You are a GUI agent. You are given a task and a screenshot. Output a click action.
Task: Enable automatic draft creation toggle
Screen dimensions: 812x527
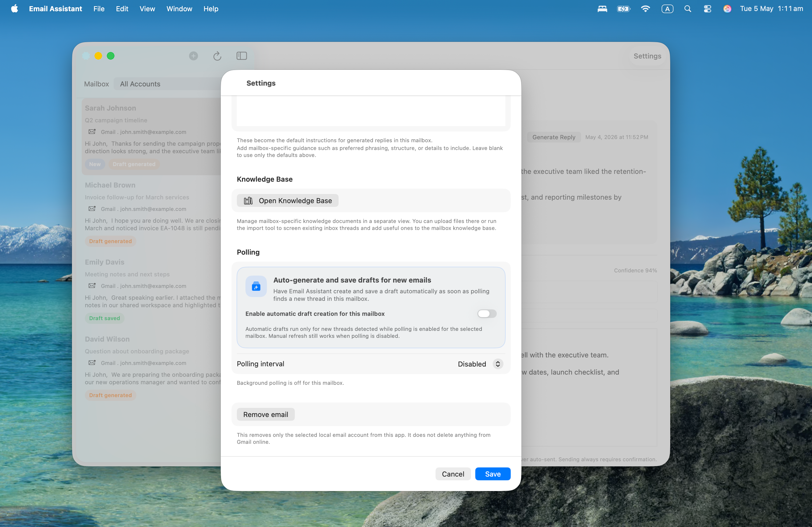tap(487, 314)
